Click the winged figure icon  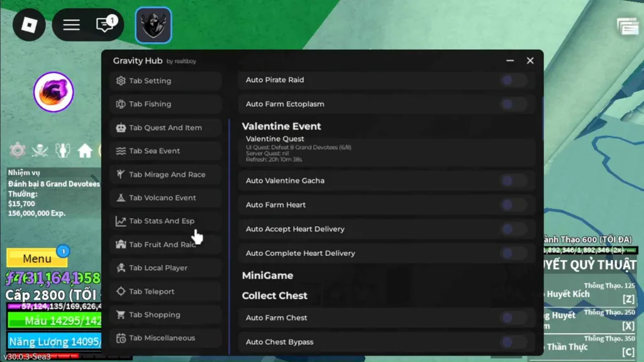click(63, 151)
